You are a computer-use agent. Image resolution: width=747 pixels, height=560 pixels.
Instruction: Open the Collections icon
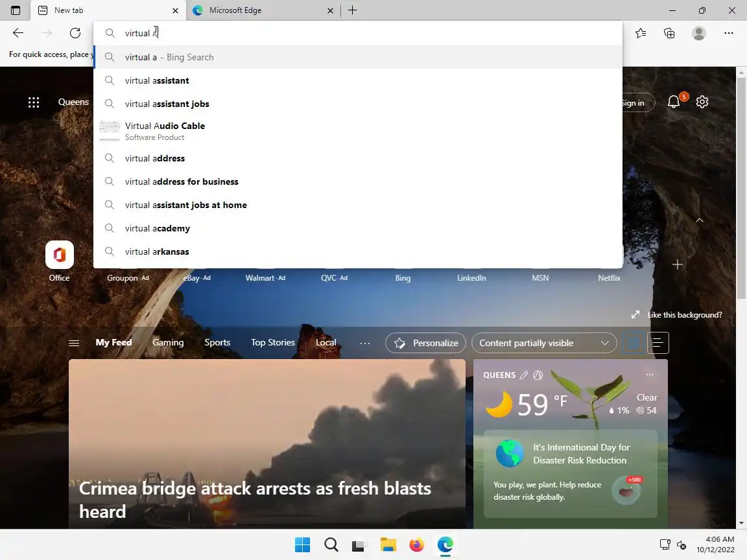tap(669, 33)
